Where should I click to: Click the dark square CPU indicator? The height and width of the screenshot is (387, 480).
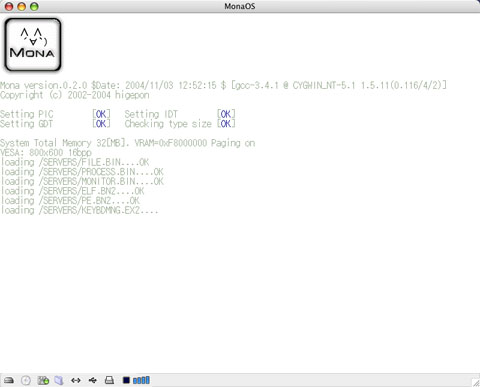pyautogui.click(x=126, y=380)
